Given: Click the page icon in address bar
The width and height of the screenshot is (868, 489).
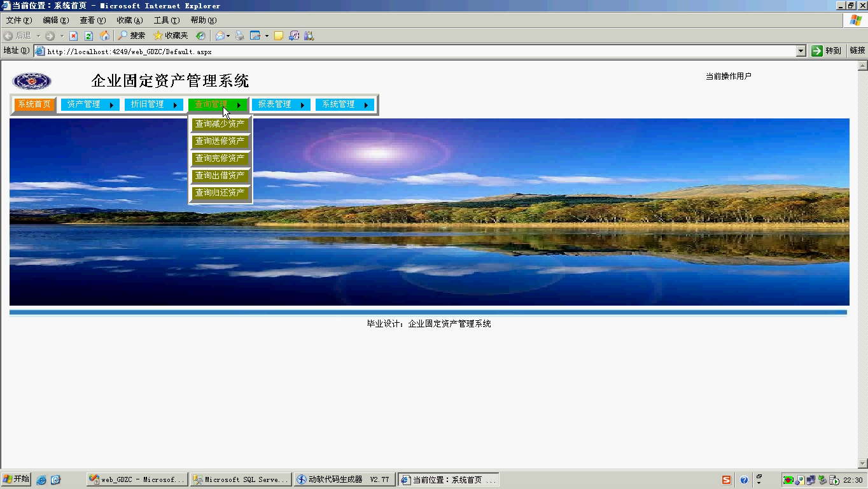Looking at the screenshot, I should pos(39,51).
